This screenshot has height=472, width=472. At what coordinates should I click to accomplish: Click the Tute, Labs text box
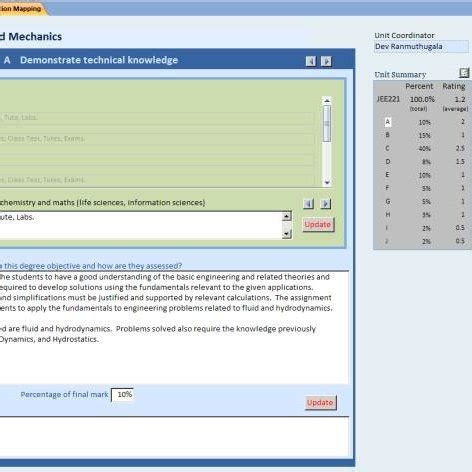click(141, 225)
